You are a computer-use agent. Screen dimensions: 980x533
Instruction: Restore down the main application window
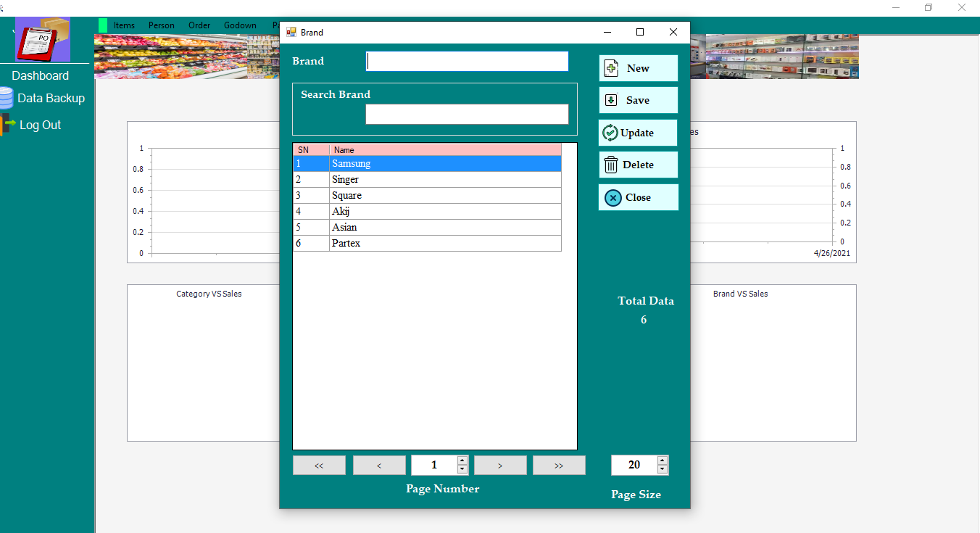click(x=929, y=7)
